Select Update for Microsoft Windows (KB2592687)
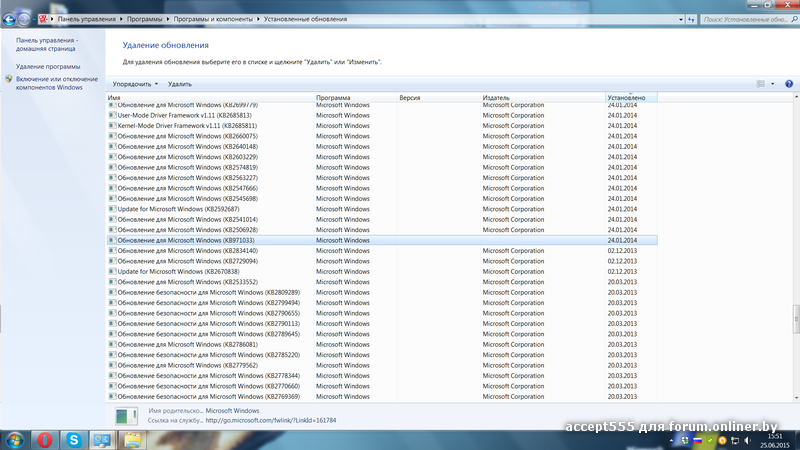The image size is (800, 450). pos(382,209)
